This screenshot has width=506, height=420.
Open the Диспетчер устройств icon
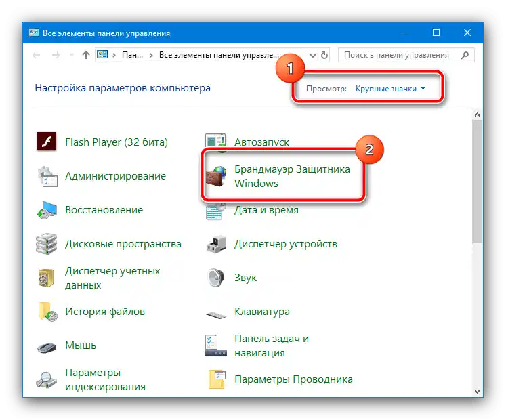coord(215,244)
